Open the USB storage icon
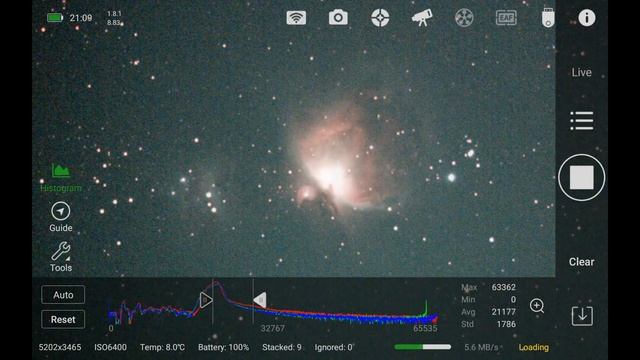This screenshot has width=640, height=360. 548,18
